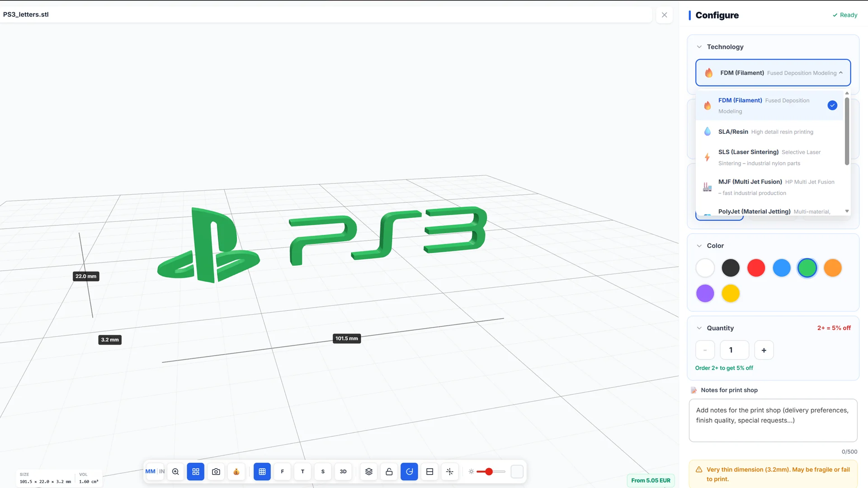Click the green PS3 3D model
This screenshot has width=868, height=488.
pos(322,244)
